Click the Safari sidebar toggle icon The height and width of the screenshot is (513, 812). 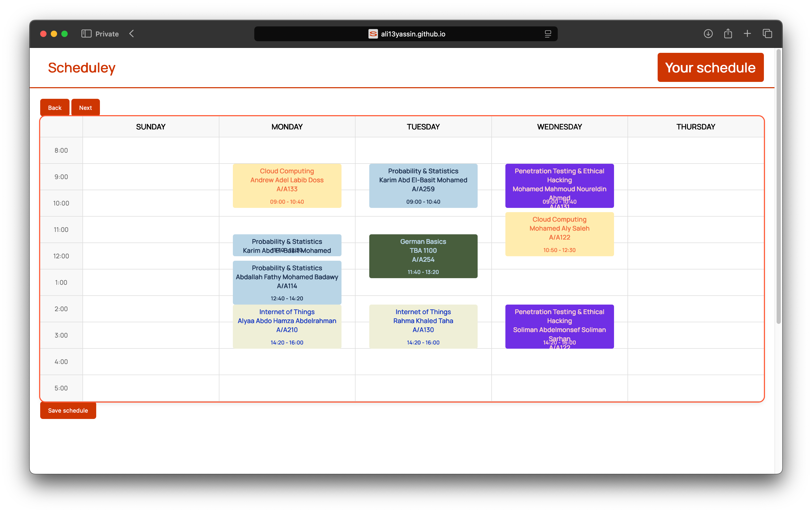coord(86,34)
